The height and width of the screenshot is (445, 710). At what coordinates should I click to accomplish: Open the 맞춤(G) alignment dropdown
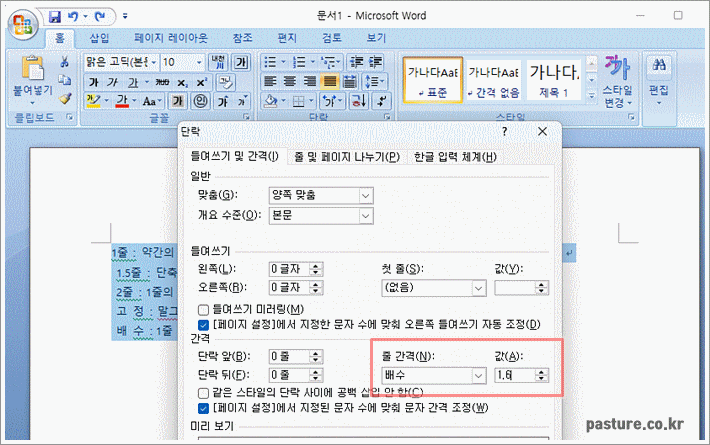366,196
